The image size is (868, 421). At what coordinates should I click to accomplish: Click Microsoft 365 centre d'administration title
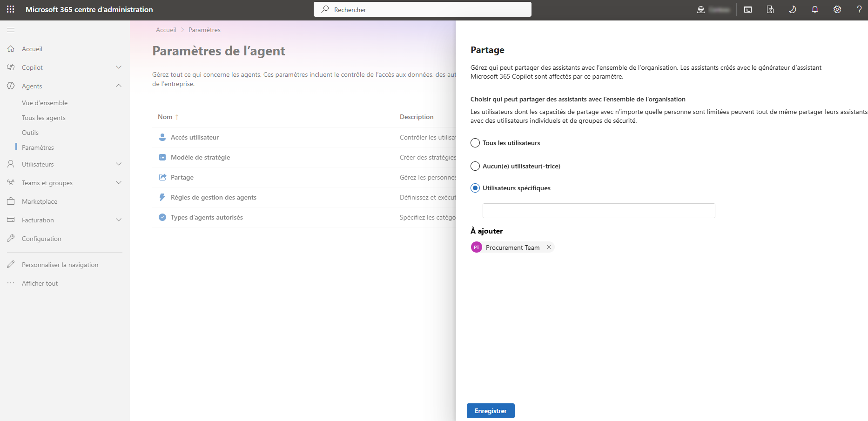point(89,9)
